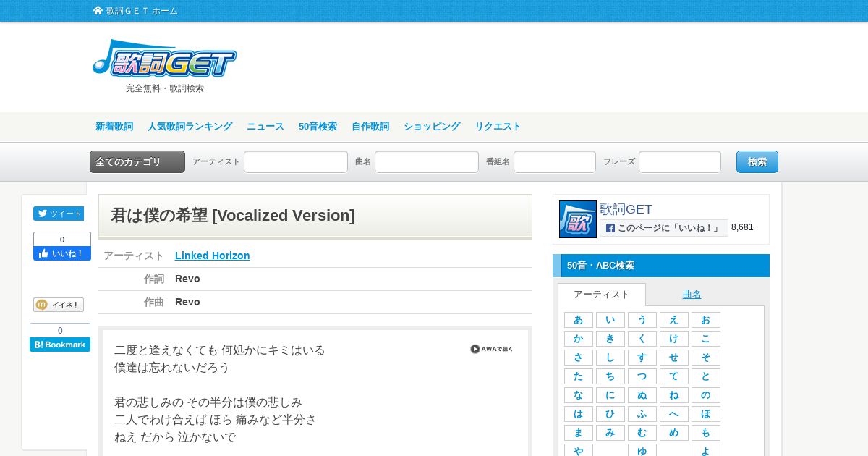
Task: Select kana ま button
Action: point(579,433)
